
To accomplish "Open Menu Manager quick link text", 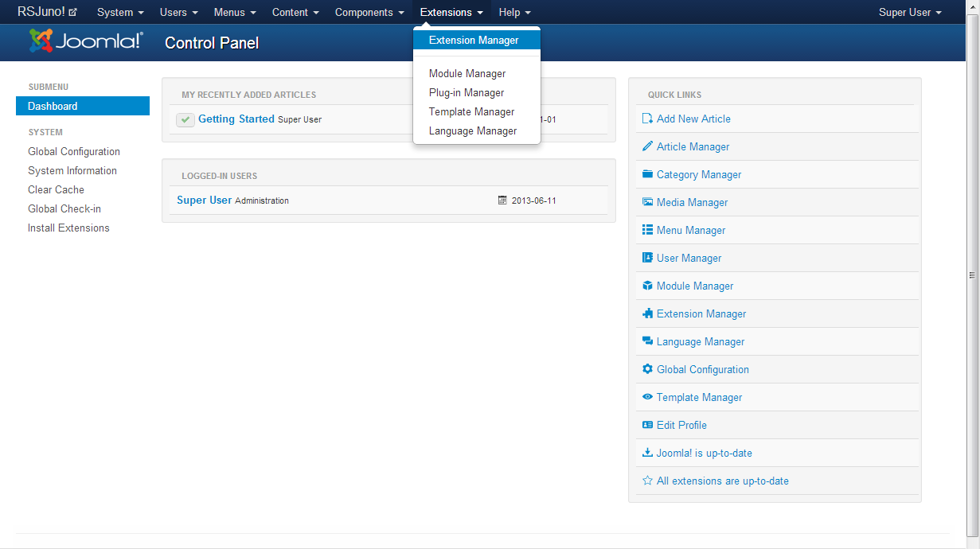I will (691, 230).
